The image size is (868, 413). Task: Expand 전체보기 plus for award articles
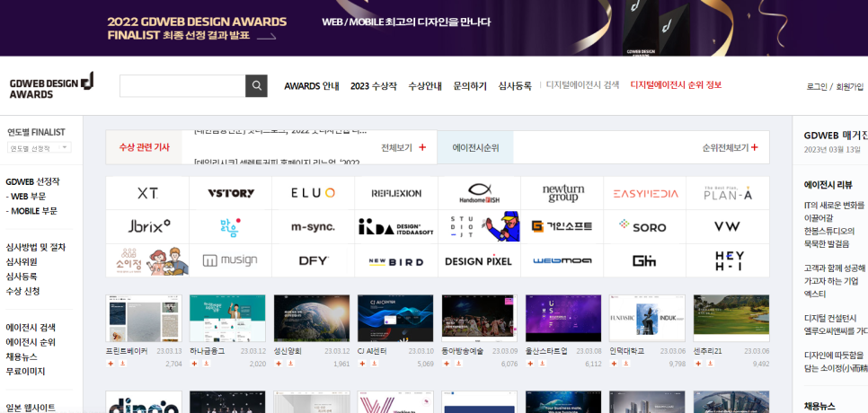point(422,147)
